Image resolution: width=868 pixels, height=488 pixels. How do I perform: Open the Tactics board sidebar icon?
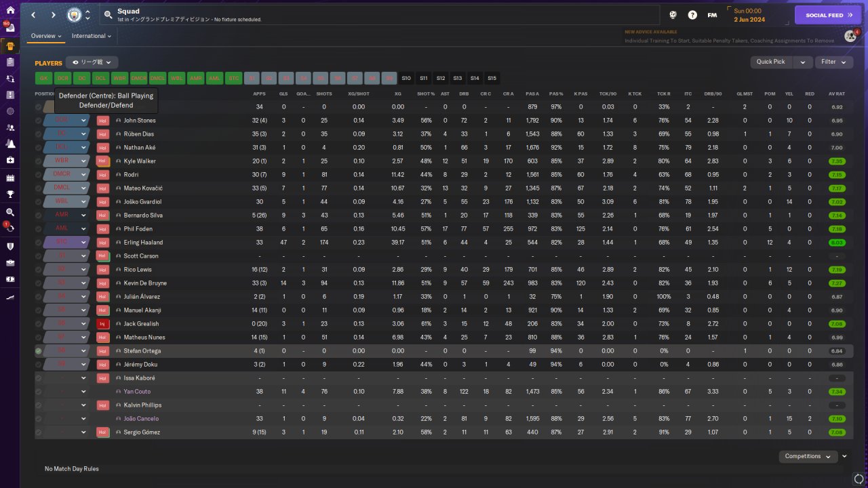9,94
